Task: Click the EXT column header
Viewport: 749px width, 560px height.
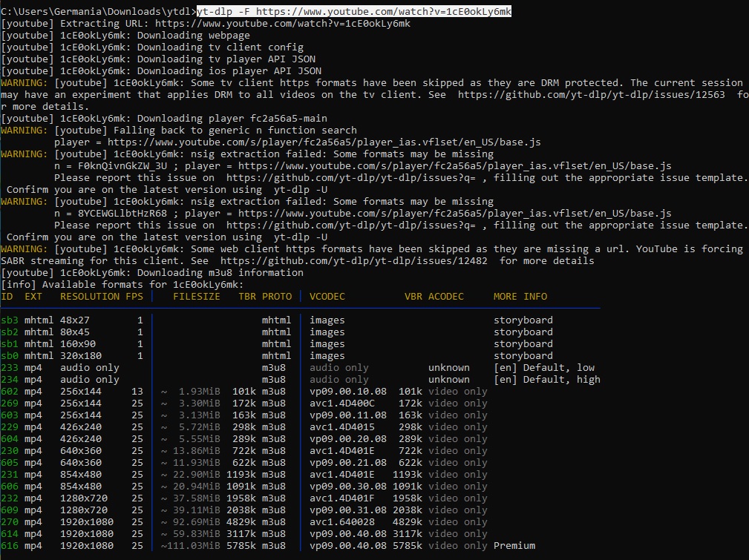Action: click(33, 297)
